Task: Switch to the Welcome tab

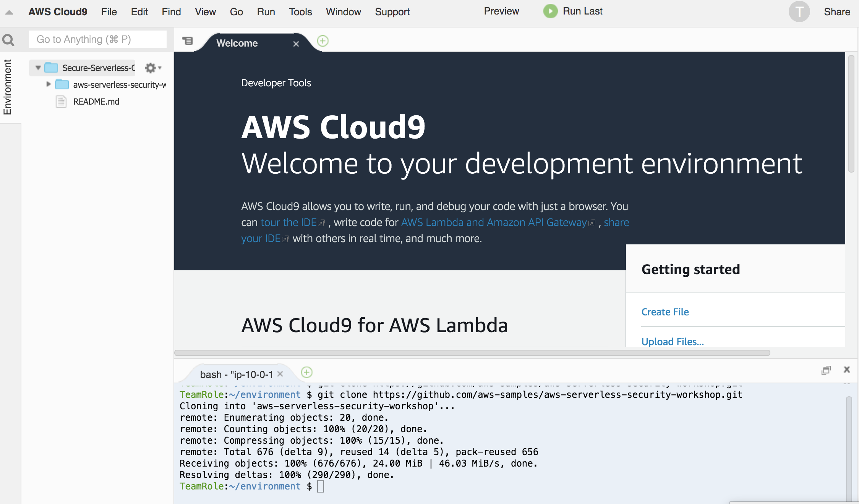Action: pos(237,43)
